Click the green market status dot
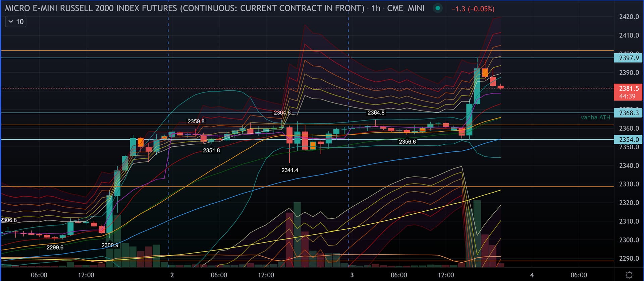 point(438,8)
